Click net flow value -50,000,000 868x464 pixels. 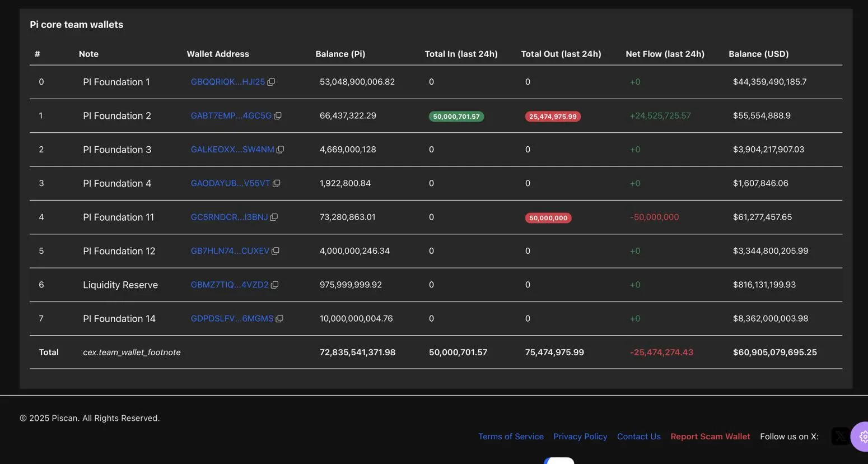pyautogui.click(x=654, y=217)
